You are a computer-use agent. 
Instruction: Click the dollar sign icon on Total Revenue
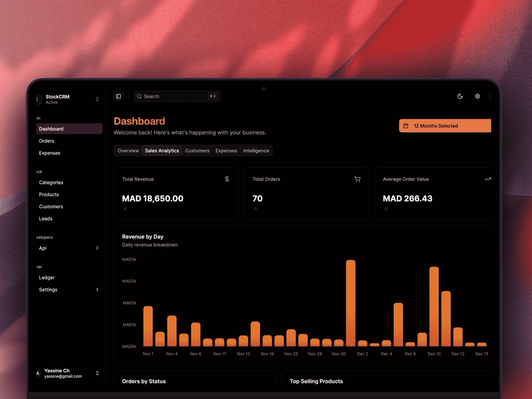click(x=227, y=179)
